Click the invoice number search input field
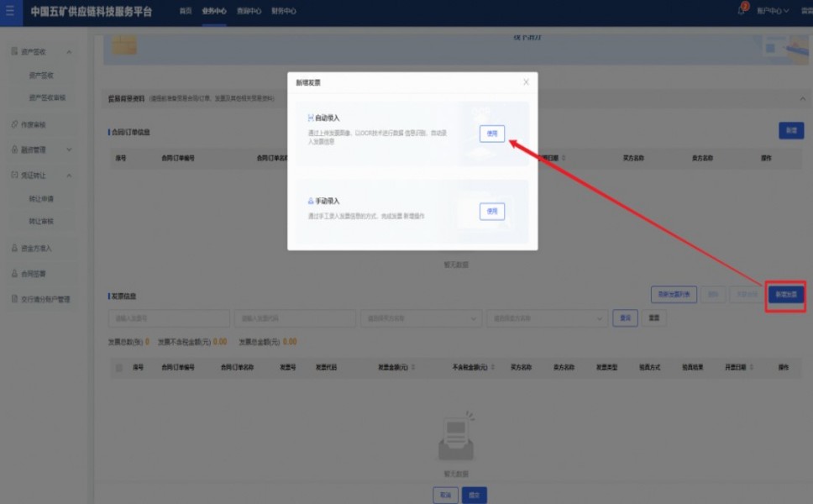Screen dimensions: 813x504 tap(157, 318)
